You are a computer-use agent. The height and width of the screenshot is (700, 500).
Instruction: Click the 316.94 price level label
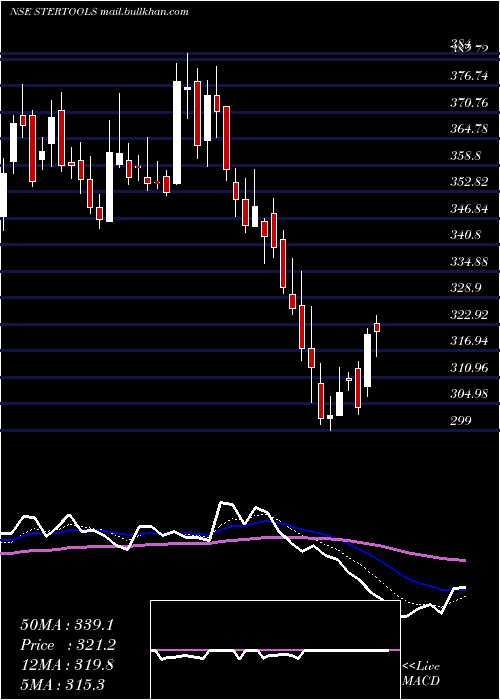point(469,341)
